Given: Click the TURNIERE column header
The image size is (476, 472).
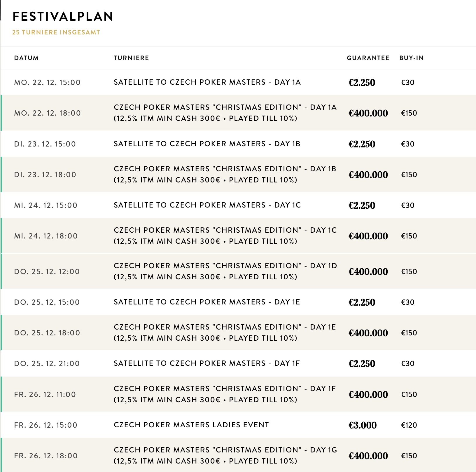Looking at the screenshot, I should point(131,58).
